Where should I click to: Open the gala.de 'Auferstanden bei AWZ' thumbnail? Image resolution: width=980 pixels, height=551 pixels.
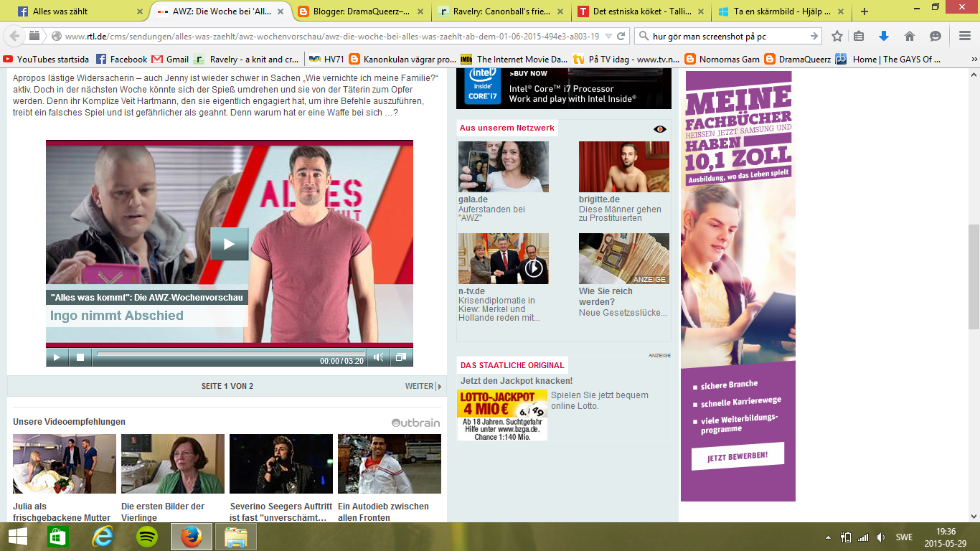(x=504, y=166)
